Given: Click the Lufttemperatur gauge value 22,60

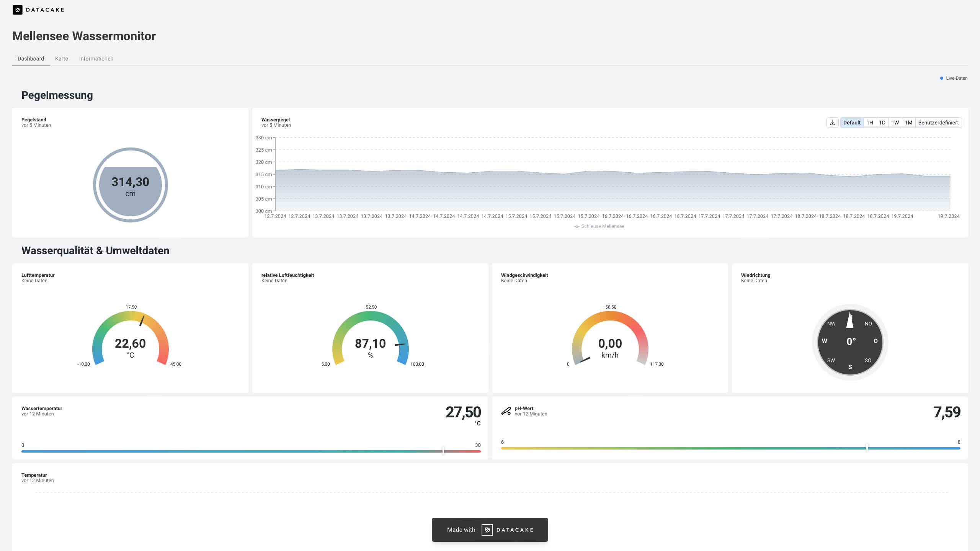Looking at the screenshot, I should pyautogui.click(x=130, y=343).
